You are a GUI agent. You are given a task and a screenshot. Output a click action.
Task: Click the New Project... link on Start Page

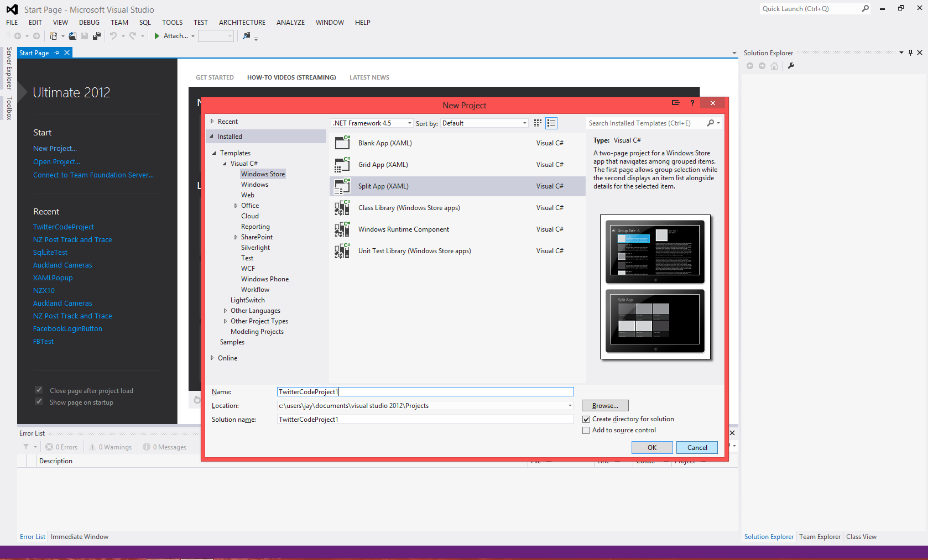click(x=55, y=148)
